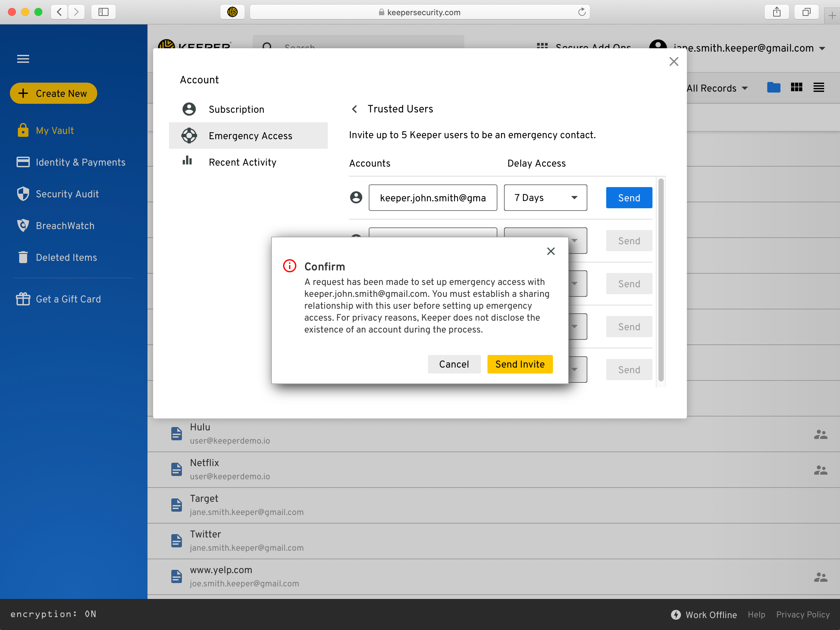Image resolution: width=840 pixels, height=630 pixels.
Task: Click the back chevron beside Trusted Users
Action: pos(354,109)
